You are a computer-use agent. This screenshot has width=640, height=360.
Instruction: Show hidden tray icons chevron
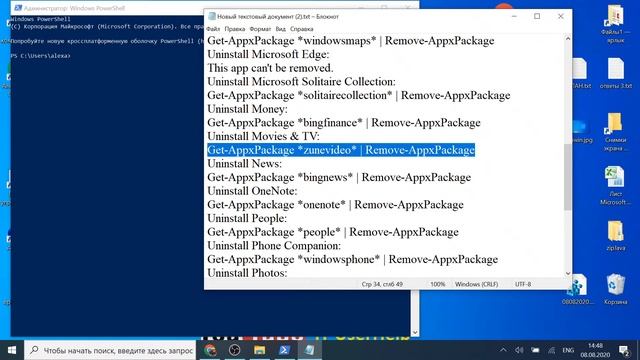click(x=503, y=350)
